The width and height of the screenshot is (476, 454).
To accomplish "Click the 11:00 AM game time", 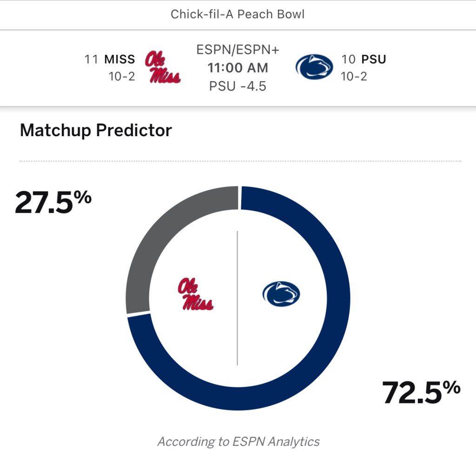I will click(x=238, y=68).
